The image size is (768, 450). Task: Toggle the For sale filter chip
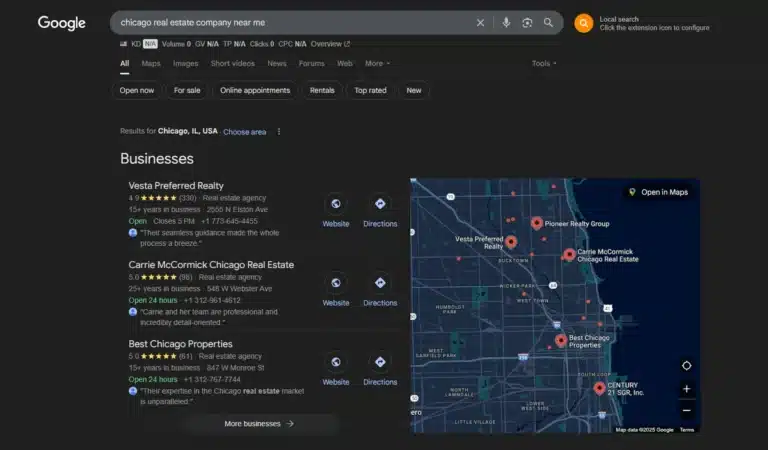tap(187, 91)
